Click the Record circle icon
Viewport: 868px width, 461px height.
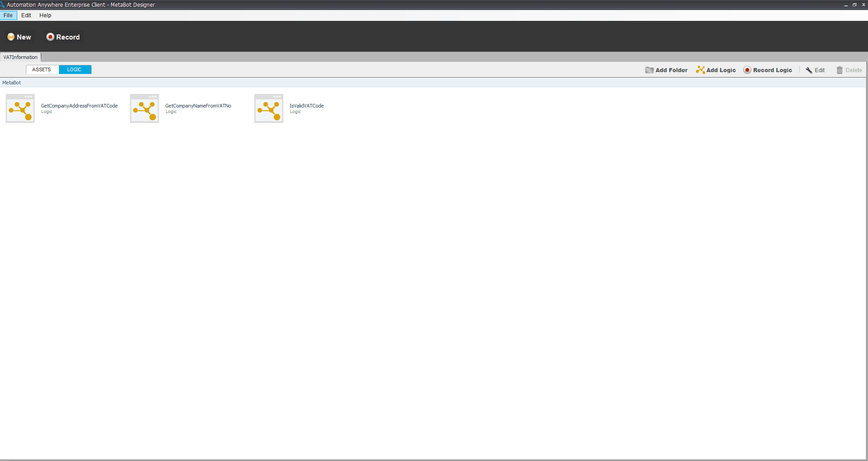[50, 37]
